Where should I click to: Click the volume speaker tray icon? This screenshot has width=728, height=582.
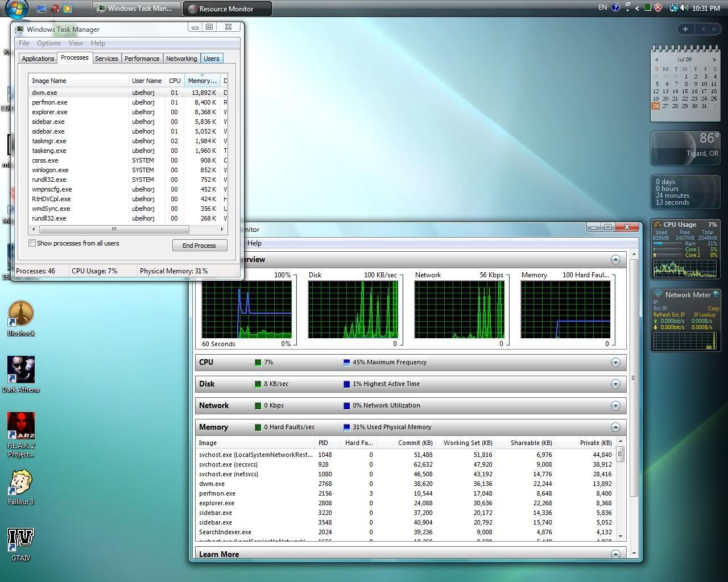pos(684,8)
